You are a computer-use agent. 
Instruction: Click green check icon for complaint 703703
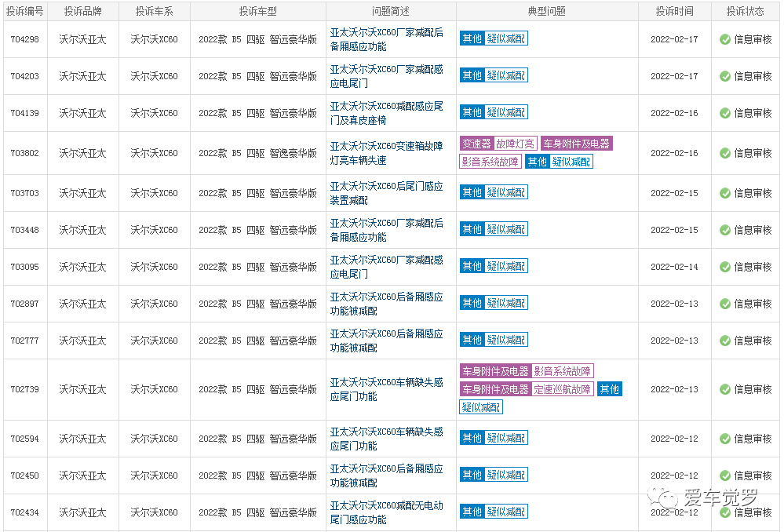coord(725,194)
